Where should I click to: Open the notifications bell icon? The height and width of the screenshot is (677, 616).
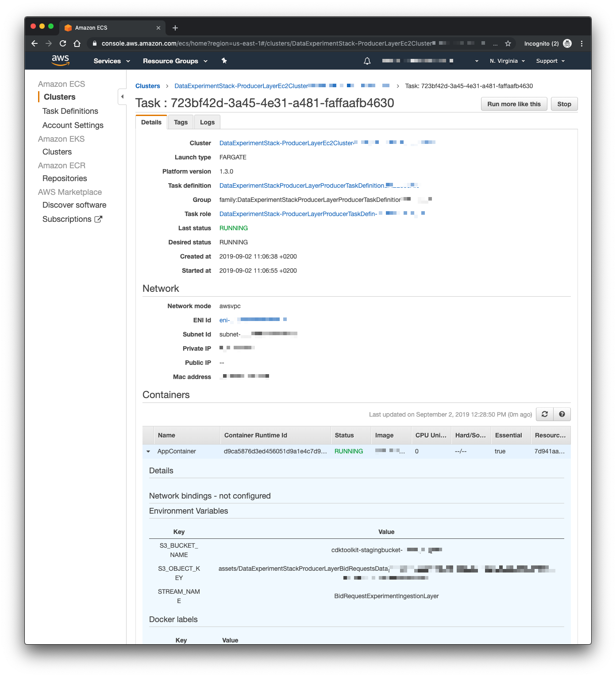point(367,61)
